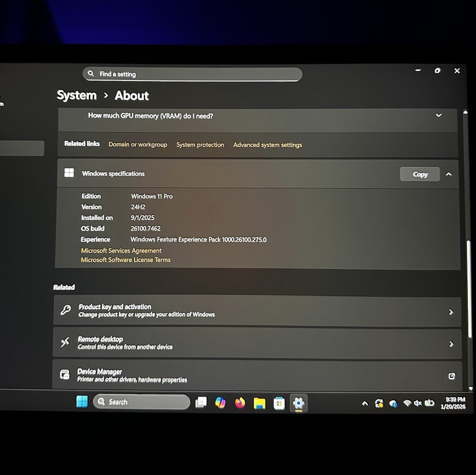Open Wi-Fi network tray icon
The height and width of the screenshot is (475, 476).
point(407,403)
